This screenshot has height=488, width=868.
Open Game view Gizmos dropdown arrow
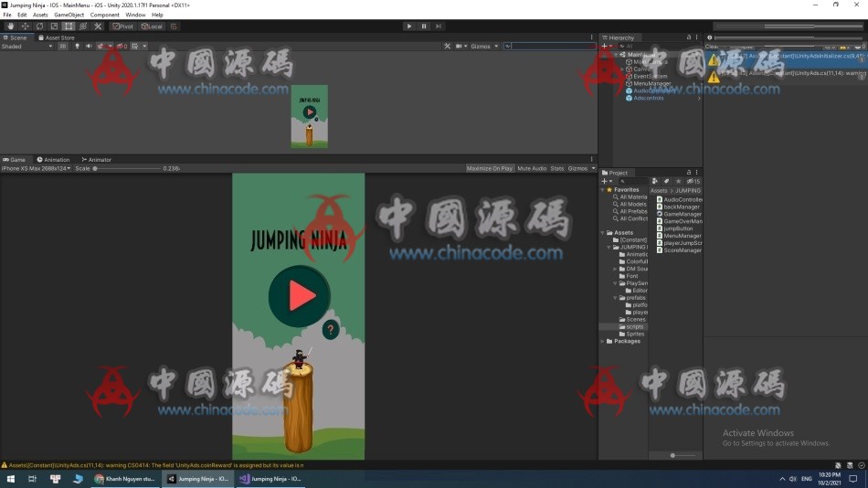593,168
